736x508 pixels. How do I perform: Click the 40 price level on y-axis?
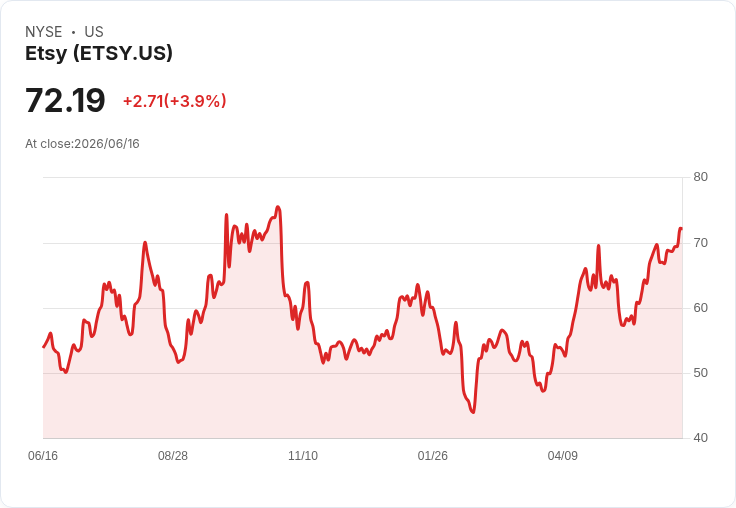[700, 438]
